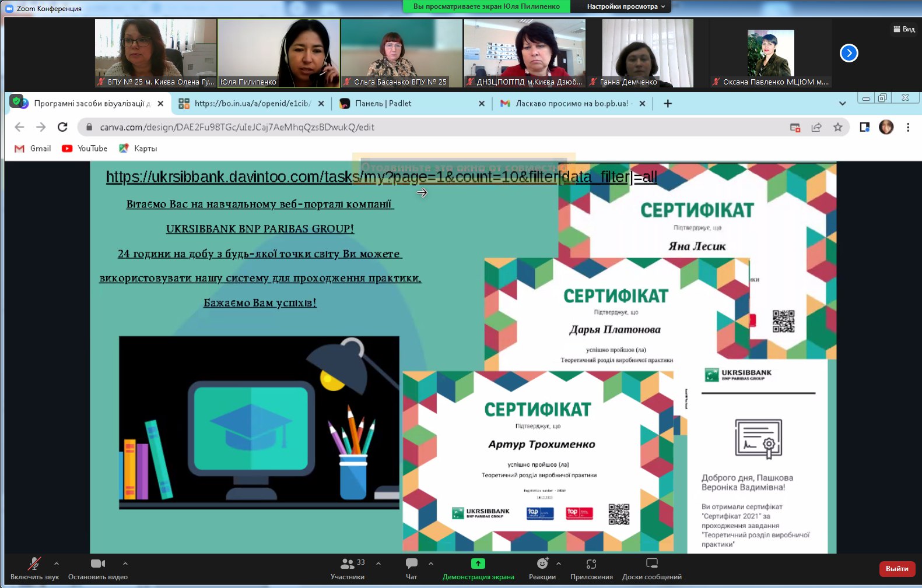Expand participants options arrow

(x=378, y=564)
